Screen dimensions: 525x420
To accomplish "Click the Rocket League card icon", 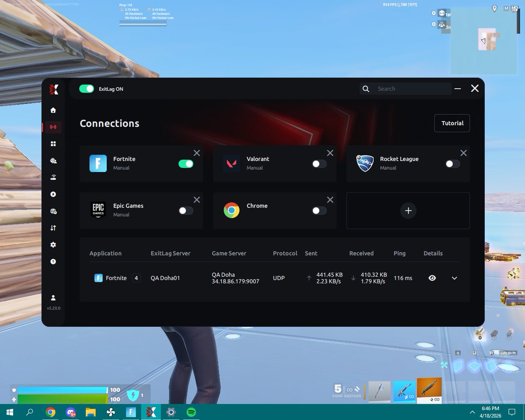I will pyautogui.click(x=365, y=163).
